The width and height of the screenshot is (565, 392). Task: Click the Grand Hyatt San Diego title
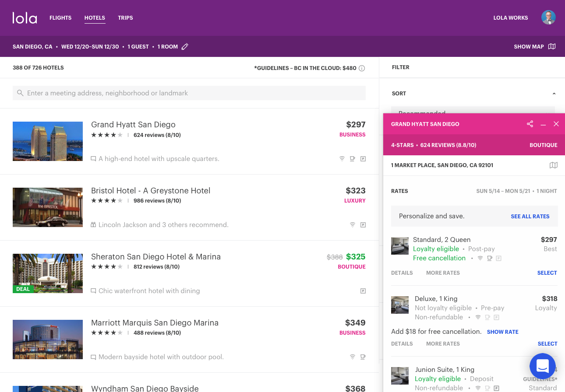point(133,125)
